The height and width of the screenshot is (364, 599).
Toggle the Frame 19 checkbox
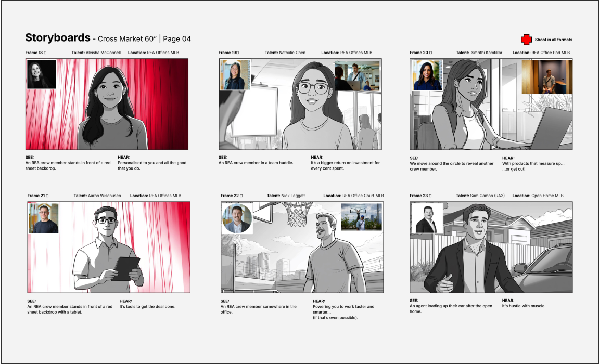tap(238, 52)
